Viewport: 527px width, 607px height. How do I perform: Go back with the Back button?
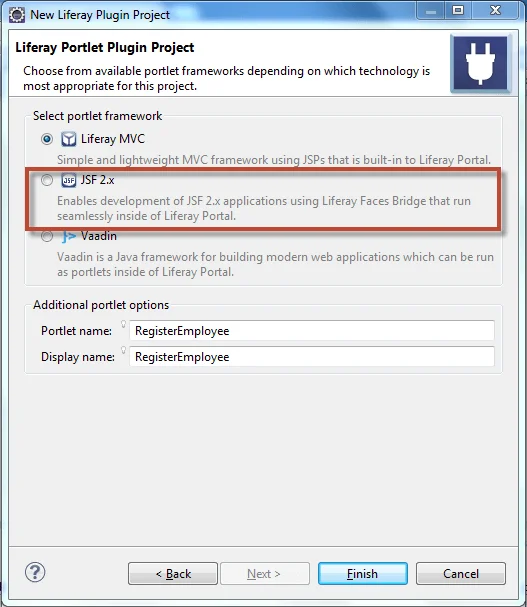173,574
